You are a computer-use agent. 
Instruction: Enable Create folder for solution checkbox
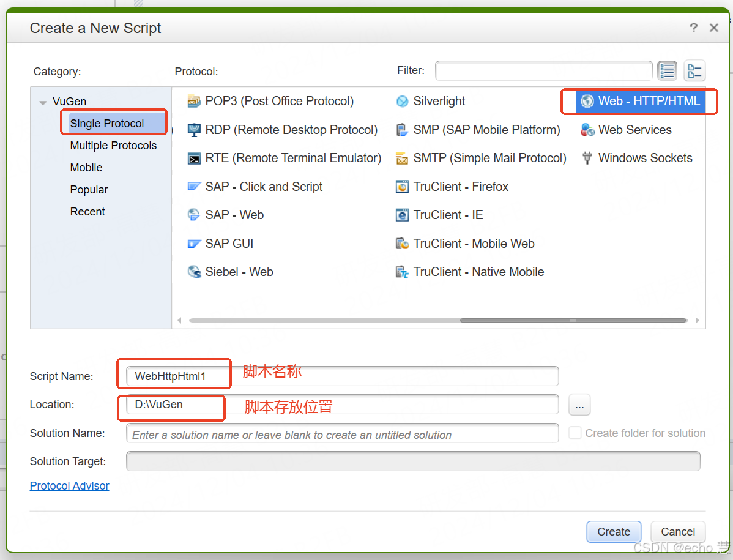point(575,433)
